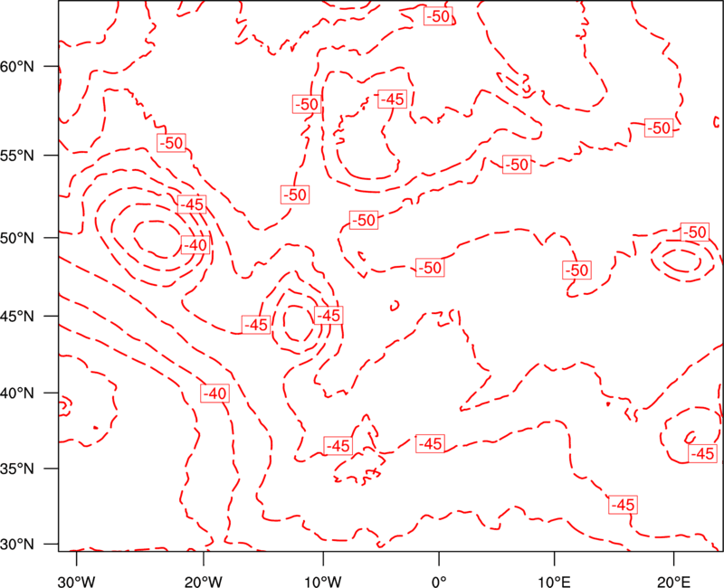Viewport: 724px width, 588px height.
Task: Click the 30°N latitude axis label
Action: 17,545
